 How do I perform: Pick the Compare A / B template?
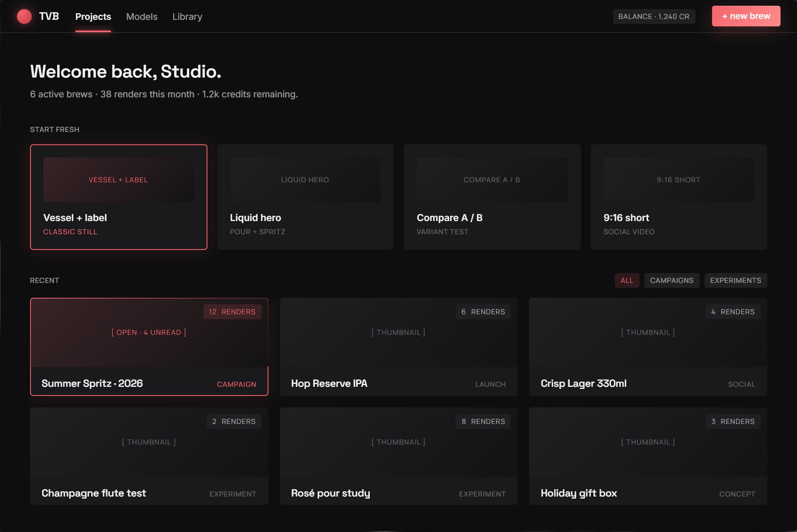pos(492,197)
